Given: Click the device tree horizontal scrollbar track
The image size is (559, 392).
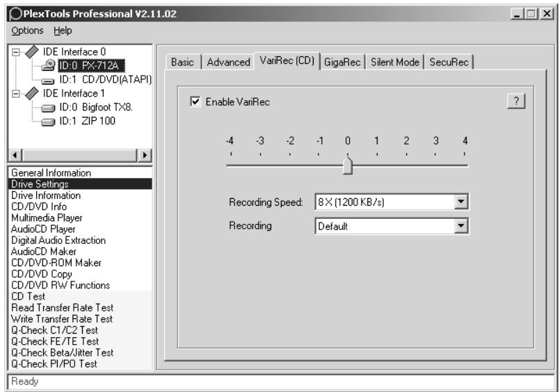Looking at the screenshot, I should 80,155.
